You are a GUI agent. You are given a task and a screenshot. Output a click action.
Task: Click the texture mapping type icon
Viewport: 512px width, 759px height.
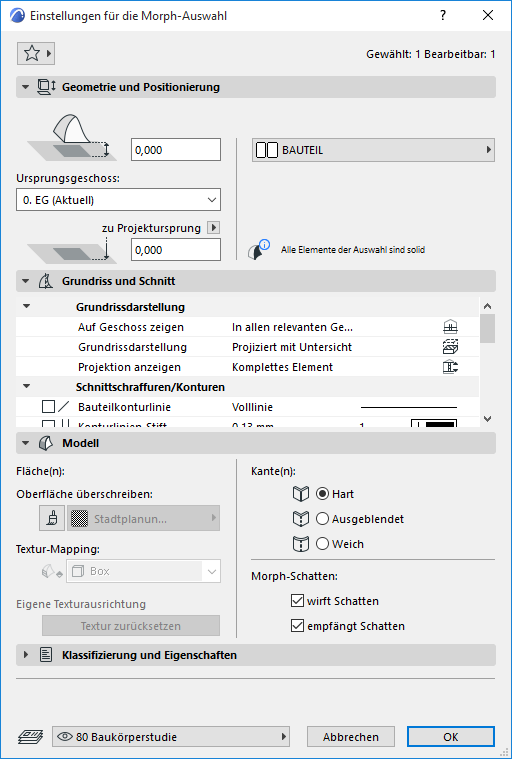(52, 572)
